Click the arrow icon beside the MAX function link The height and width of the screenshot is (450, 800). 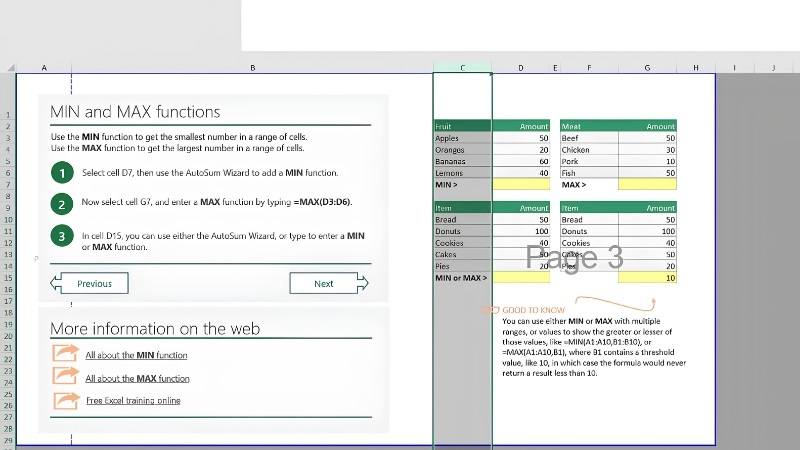(x=65, y=376)
